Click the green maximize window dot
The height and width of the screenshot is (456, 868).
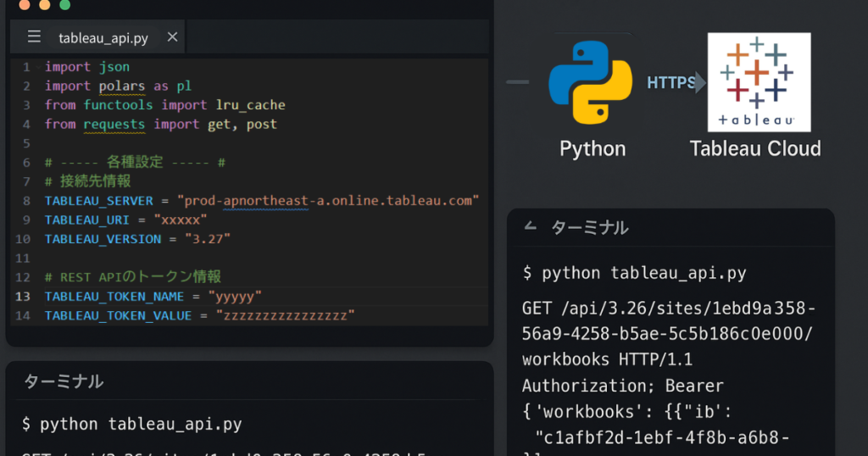click(64, 5)
